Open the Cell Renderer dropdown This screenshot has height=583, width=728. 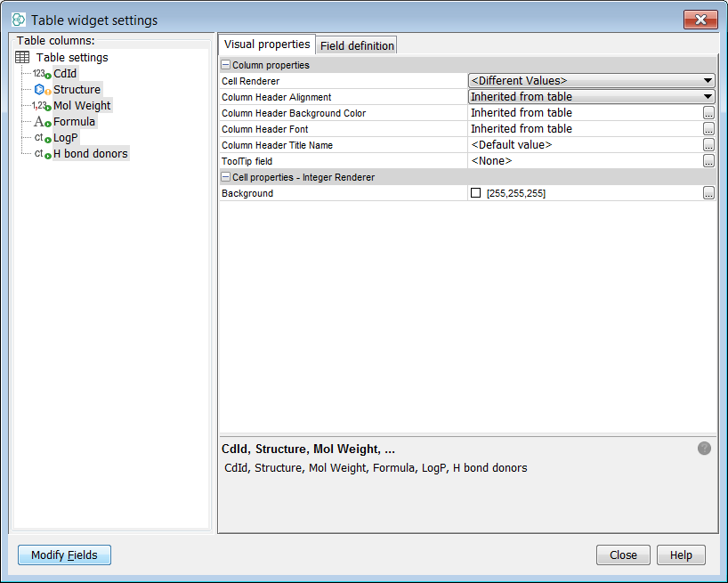point(708,81)
